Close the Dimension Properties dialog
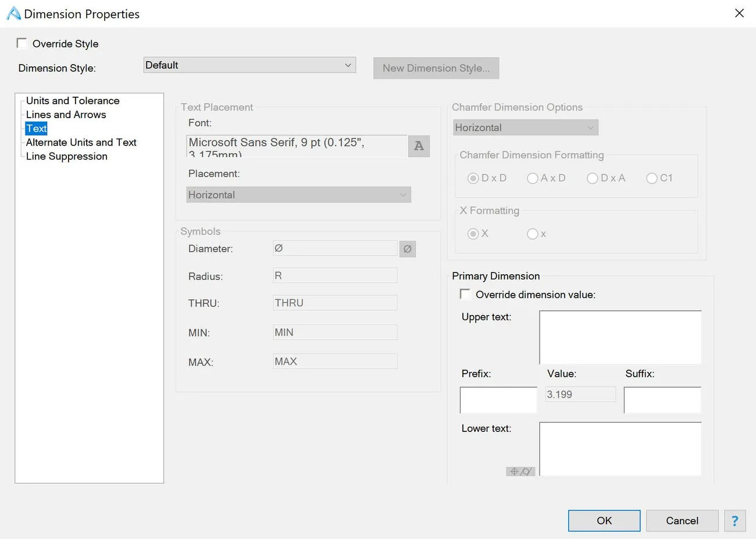This screenshot has width=756, height=539. point(739,13)
